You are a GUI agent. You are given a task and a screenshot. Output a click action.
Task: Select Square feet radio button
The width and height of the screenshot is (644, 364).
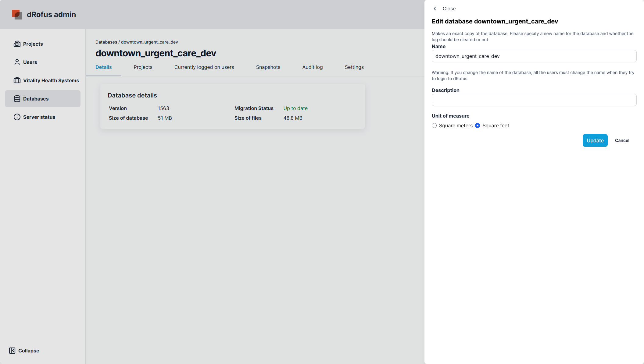(x=478, y=125)
